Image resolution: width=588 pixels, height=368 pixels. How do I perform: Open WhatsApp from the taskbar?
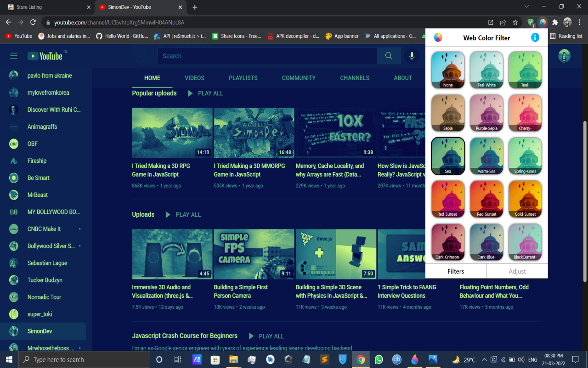pos(379,360)
